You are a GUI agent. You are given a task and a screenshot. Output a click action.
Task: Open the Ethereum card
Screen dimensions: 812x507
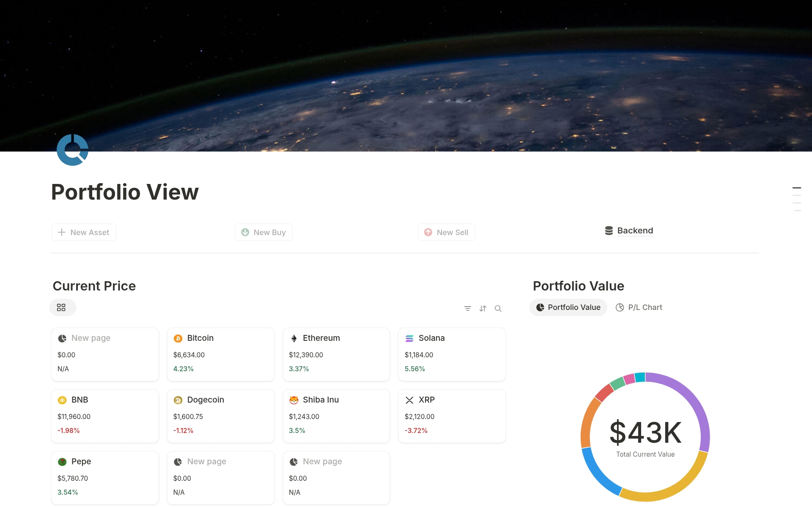pos(336,354)
